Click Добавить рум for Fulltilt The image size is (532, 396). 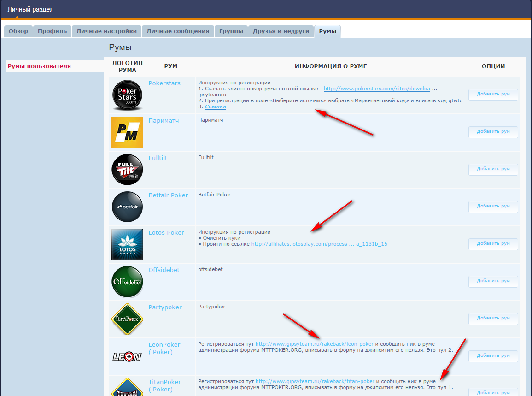click(x=493, y=169)
